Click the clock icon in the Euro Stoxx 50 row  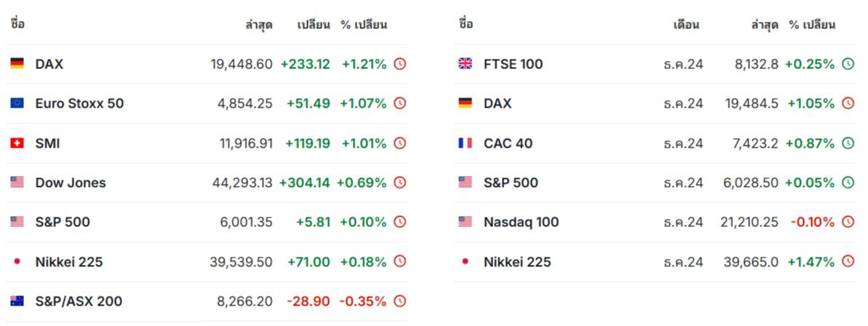[399, 103]
